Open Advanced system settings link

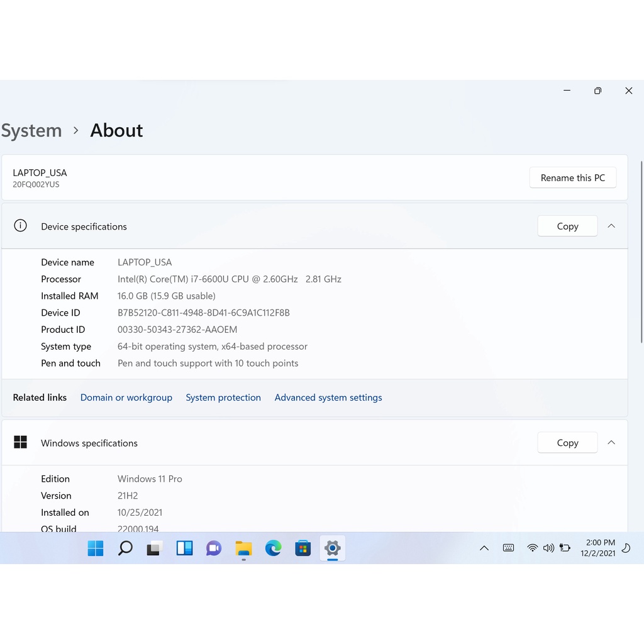click(x=328, y=397)
